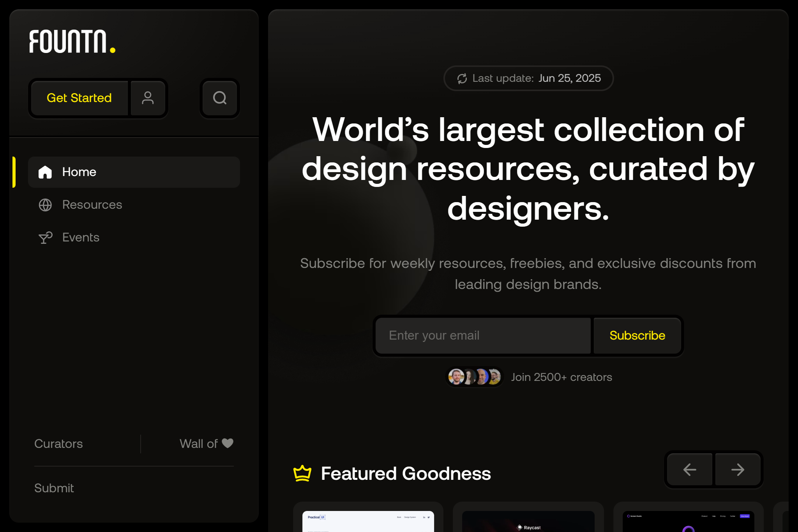
Task: Click the Resources globe icon
Action: [45, 205]
